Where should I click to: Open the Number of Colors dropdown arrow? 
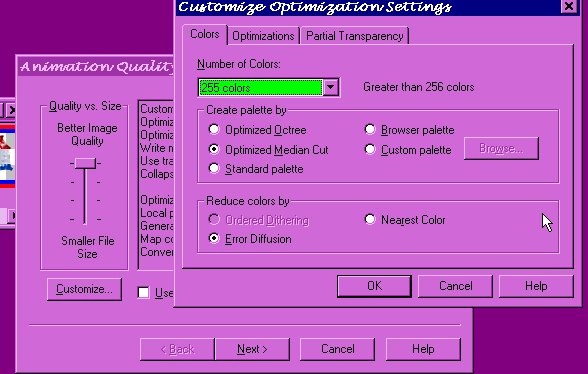coord(330,87)
